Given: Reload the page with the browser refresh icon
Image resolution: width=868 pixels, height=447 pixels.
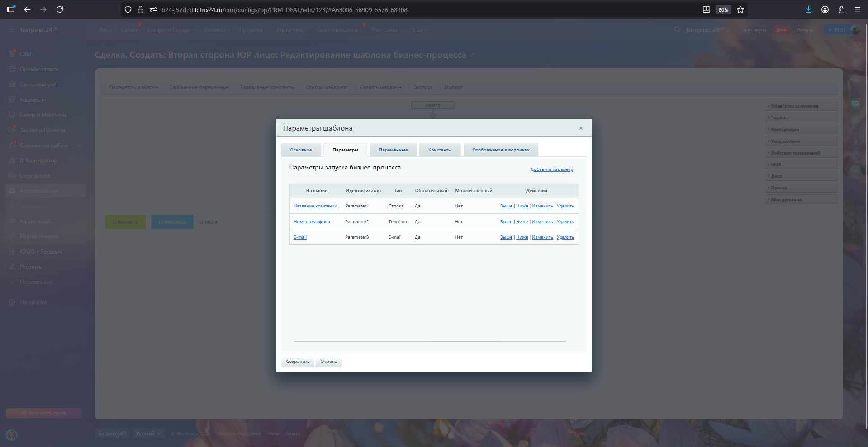Looking at the screenshot, I should tap(60, 9).
